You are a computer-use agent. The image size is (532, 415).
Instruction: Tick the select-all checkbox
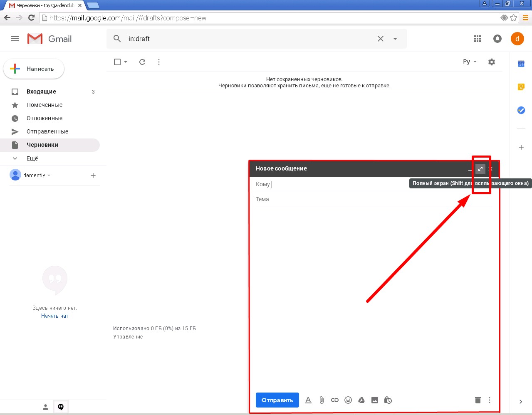point(117,62)
